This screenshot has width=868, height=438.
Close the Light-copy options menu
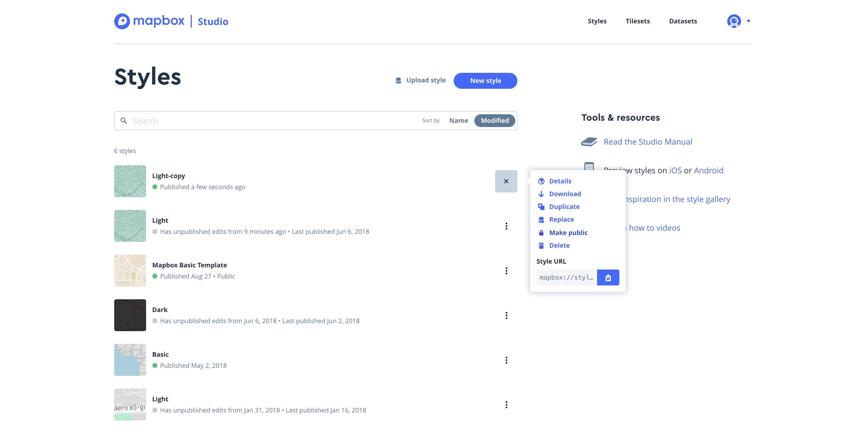506,182
